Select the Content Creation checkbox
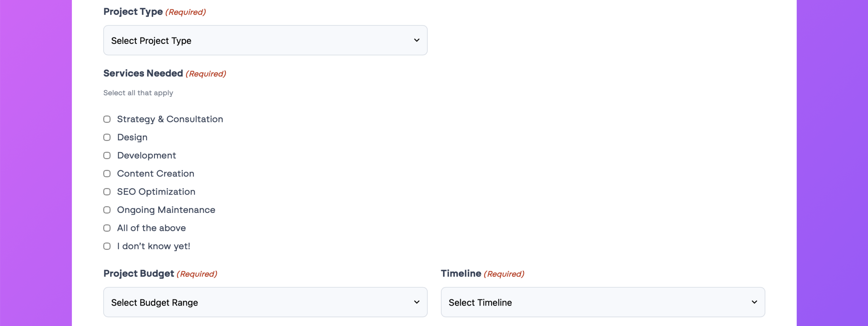 coord(107,174)
